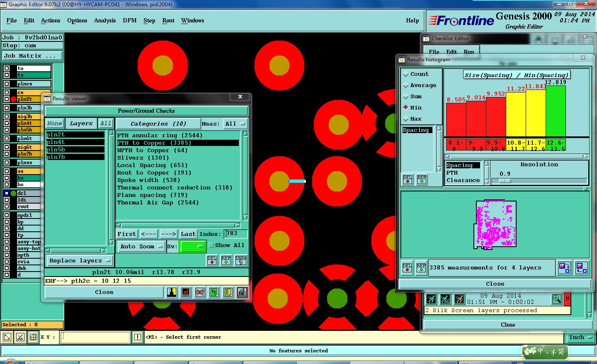
Task: Toggle the checkbox for layer pln3b
Action: click(7, 108)
